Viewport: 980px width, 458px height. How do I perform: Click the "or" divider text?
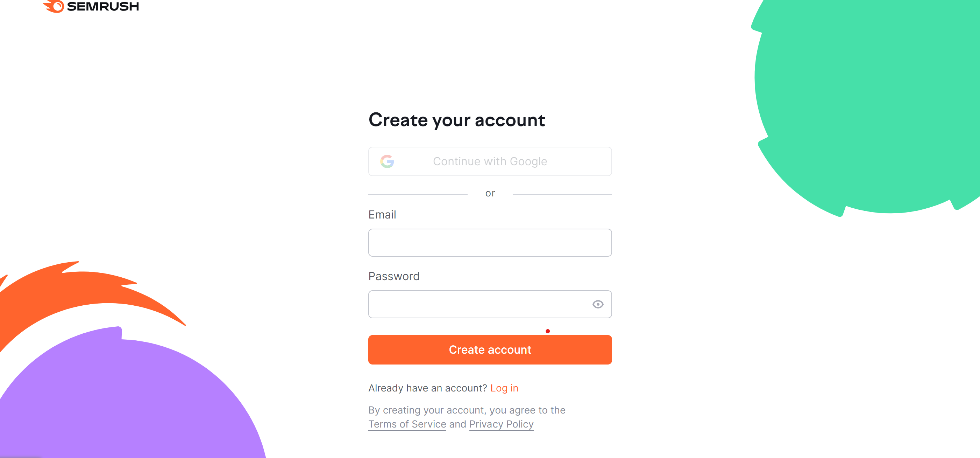490,193
